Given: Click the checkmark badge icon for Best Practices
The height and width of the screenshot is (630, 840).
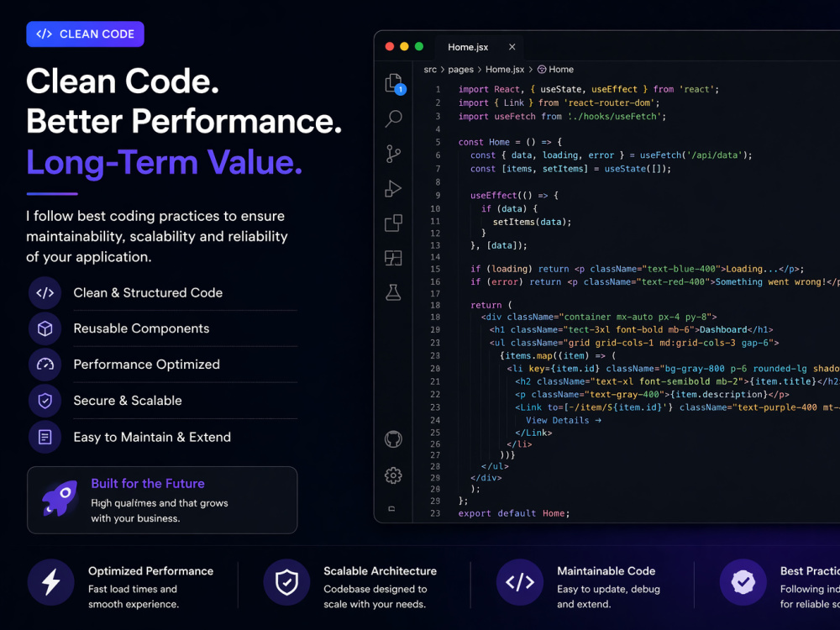Looking at the screenshot, I should (x=743, y=582).
